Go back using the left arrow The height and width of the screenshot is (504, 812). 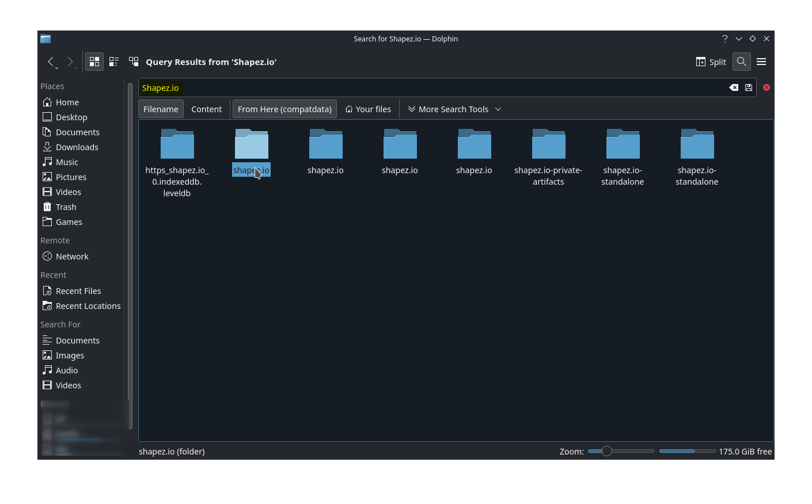(x=51, y=62)
